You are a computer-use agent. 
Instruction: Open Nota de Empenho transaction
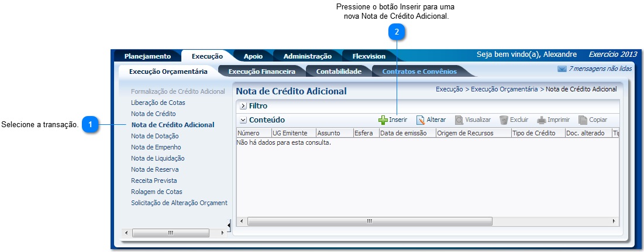point(156,147)
